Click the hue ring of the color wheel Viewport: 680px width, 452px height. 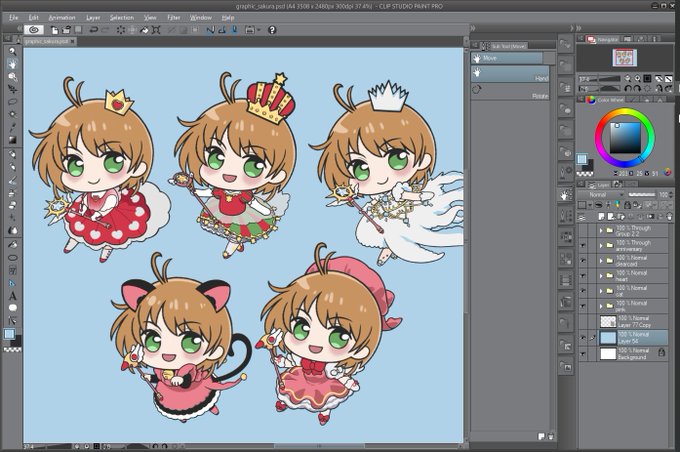click(x=624, y=111)
